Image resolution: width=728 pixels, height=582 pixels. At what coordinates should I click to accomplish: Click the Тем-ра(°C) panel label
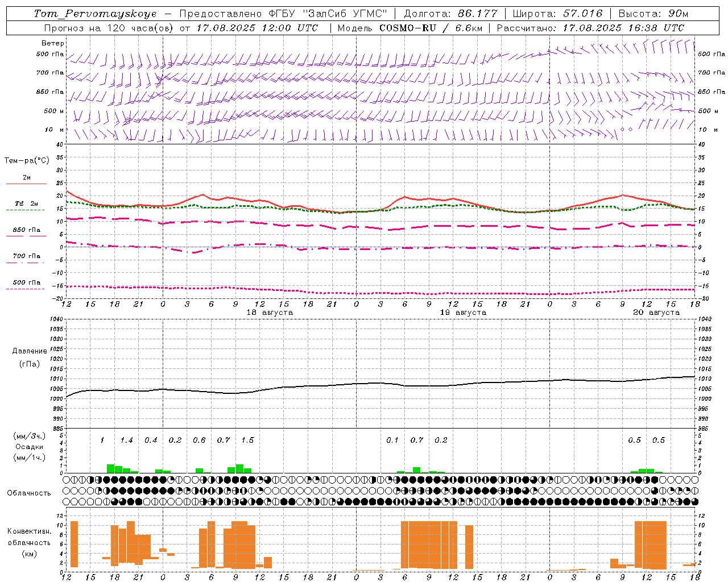tap(27, 161)
